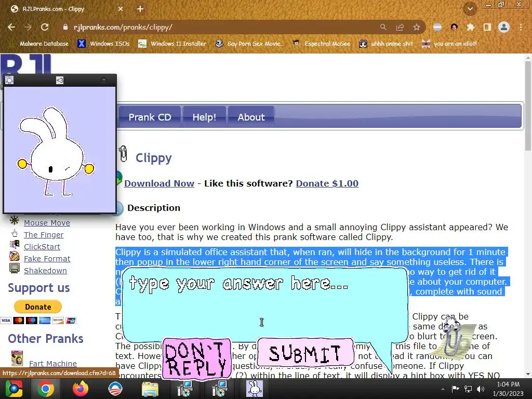Screen dimensions: 532x399
Task: Click the striped flag extension icon
Action: point(437,27)
